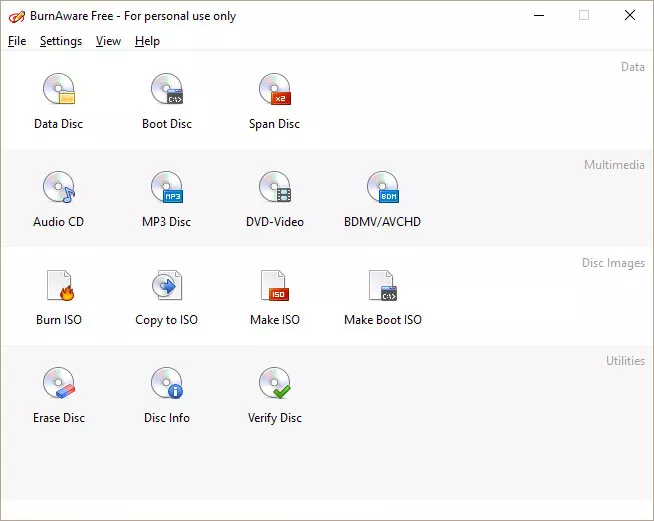
Task: Minimize the BurnAware window
Action: pyautogui.click(x=539, y=15)
